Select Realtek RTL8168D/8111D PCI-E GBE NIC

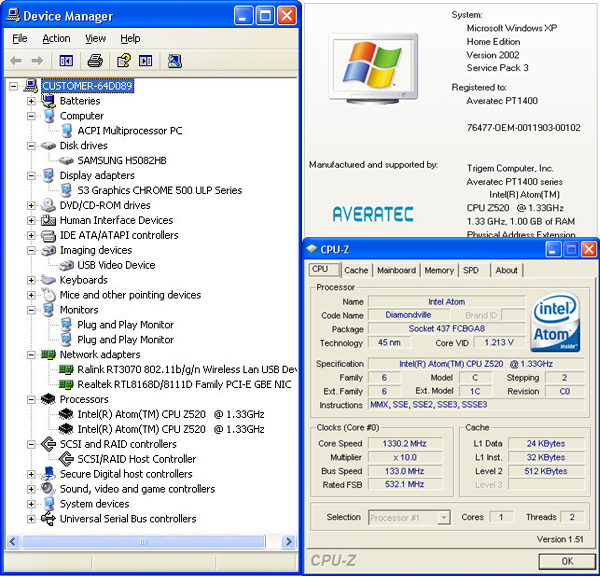tap(184, 384)
